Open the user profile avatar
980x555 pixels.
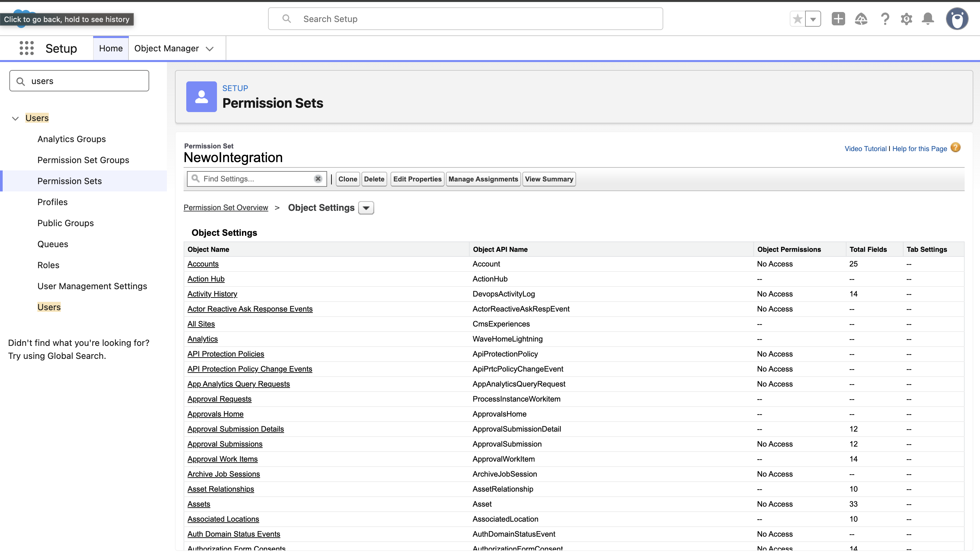click(x=957, y=19)
